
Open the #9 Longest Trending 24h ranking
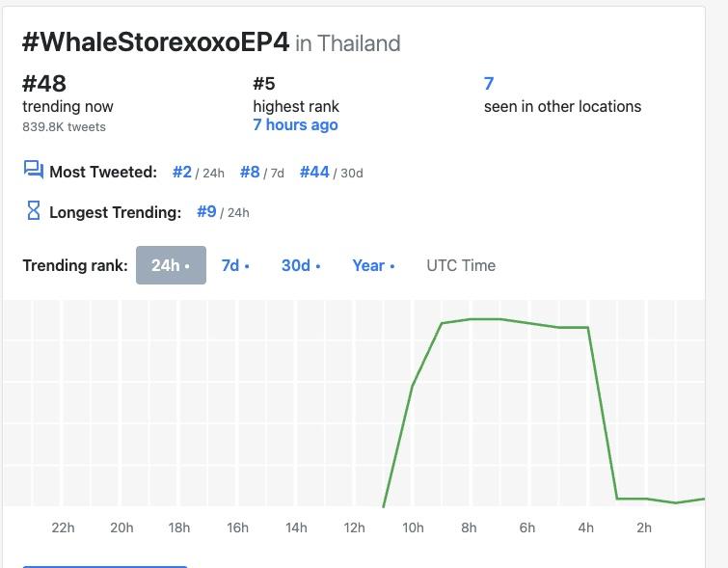click(x=206, y=211)
